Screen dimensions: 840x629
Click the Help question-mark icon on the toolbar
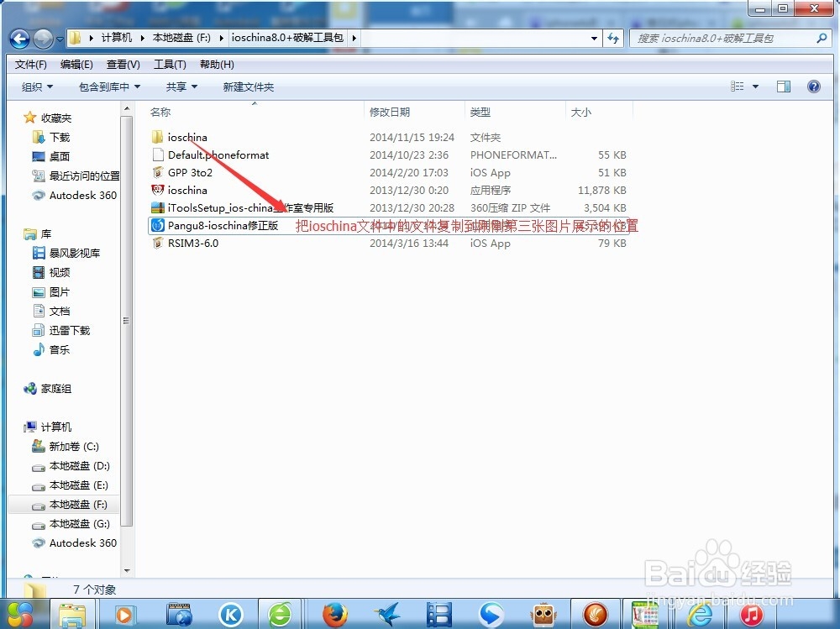point(812,86)
